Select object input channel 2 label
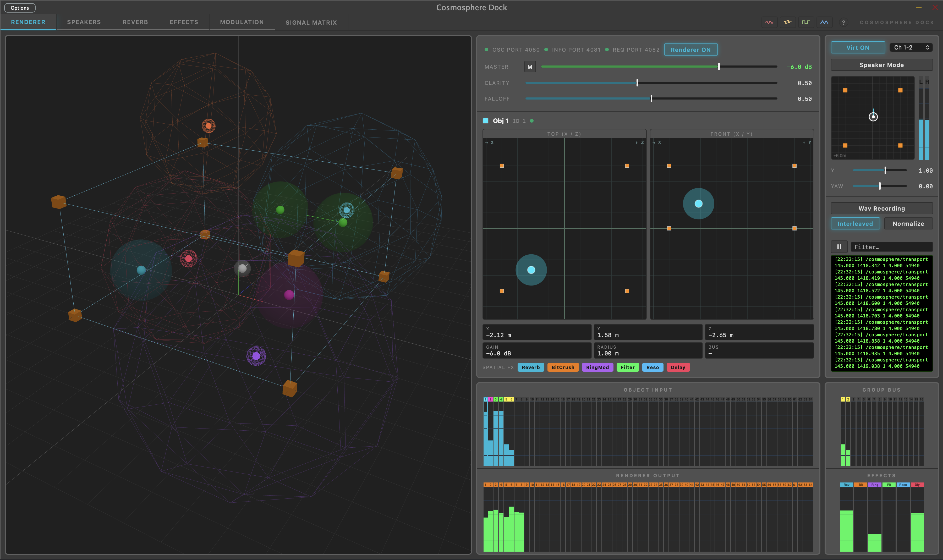943x560 pixels. [x=491, y=399]
